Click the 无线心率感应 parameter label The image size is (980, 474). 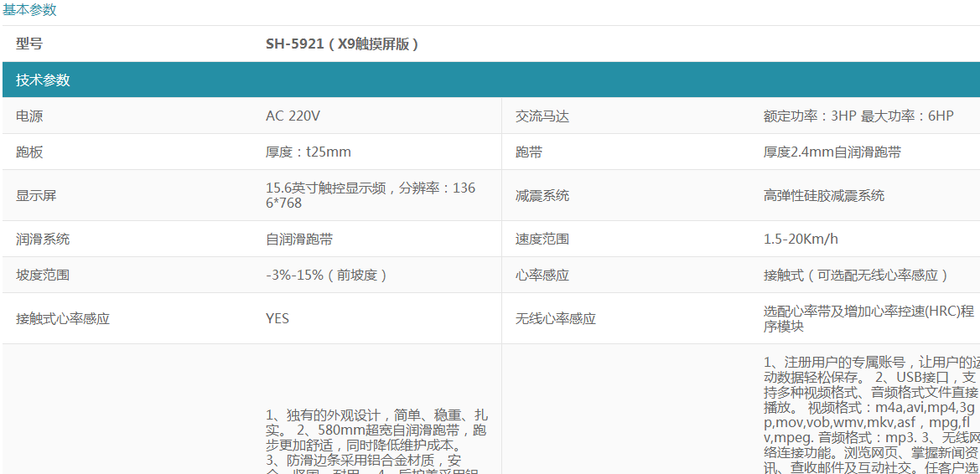555,319
